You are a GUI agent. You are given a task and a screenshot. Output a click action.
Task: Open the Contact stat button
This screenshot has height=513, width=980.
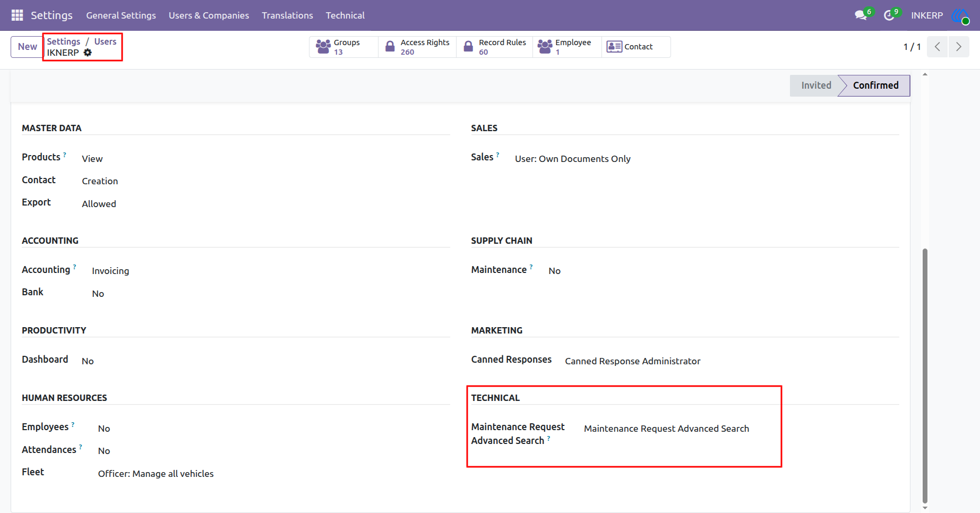636,47
